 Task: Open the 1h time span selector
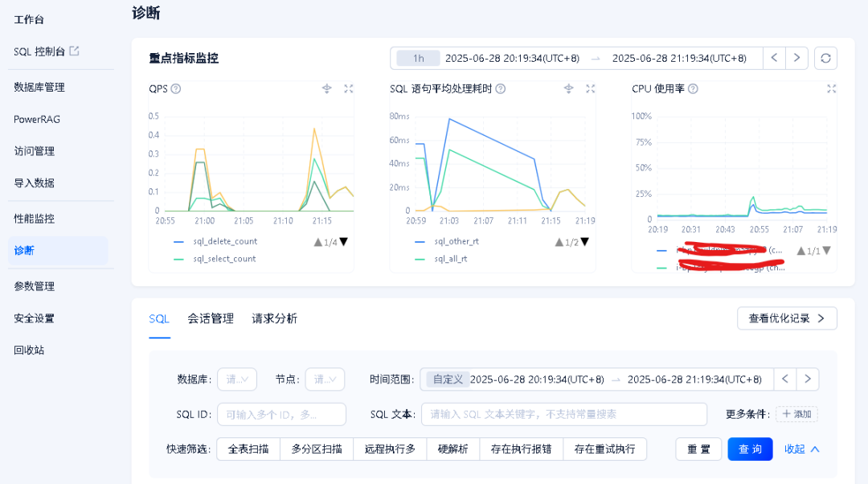coord(419,58)
